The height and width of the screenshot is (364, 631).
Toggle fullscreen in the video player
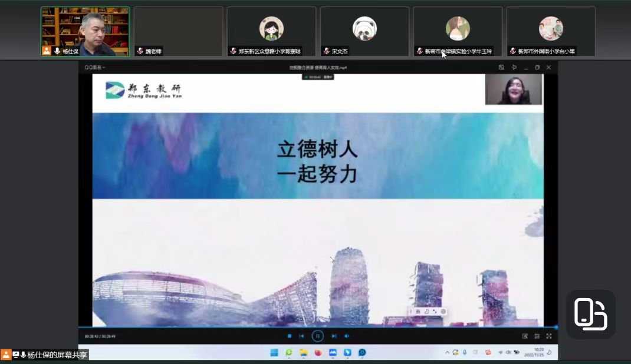coord(549,336)
